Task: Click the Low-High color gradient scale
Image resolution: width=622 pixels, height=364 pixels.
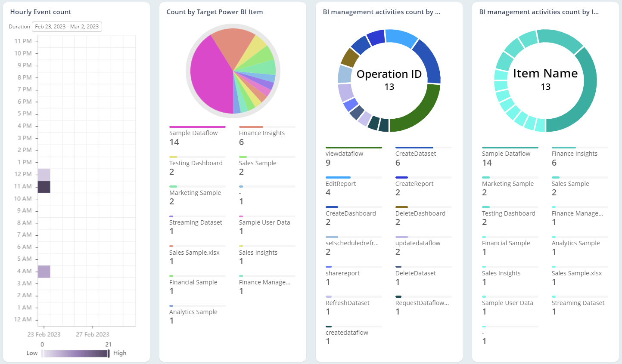Action: (75, 353)
